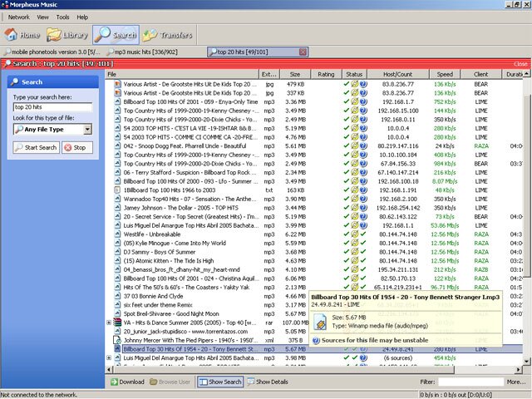Sort results by the Status column header
The image size is (532, 399).
(x=355, y=74)
